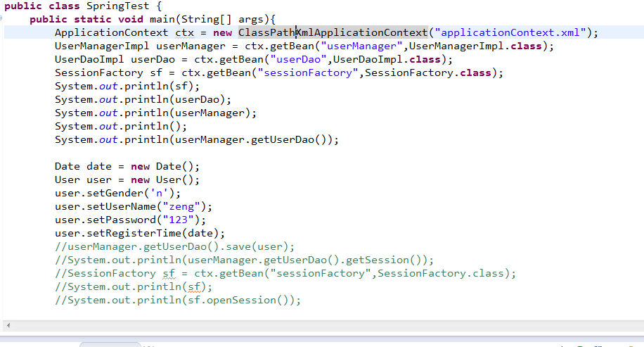This screenshot has height=347, width=644.
Task: Click the commented getUserDao().save(user) line
Action: point(175,246)
